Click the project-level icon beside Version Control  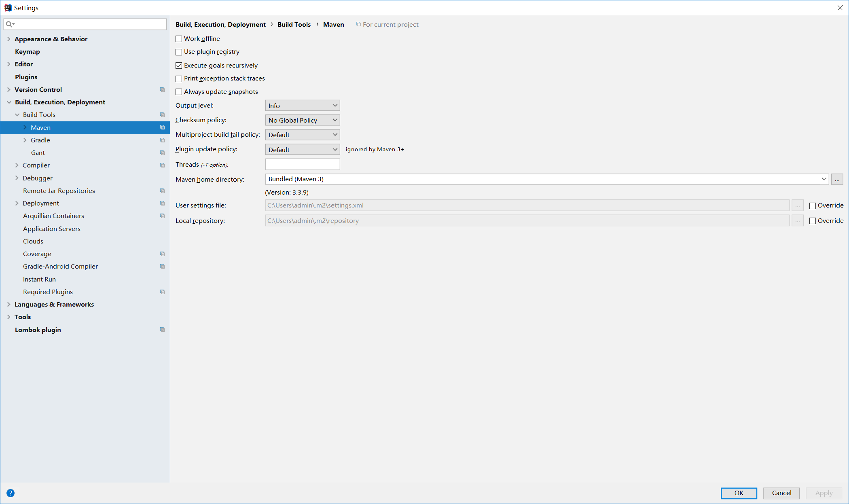162,89
